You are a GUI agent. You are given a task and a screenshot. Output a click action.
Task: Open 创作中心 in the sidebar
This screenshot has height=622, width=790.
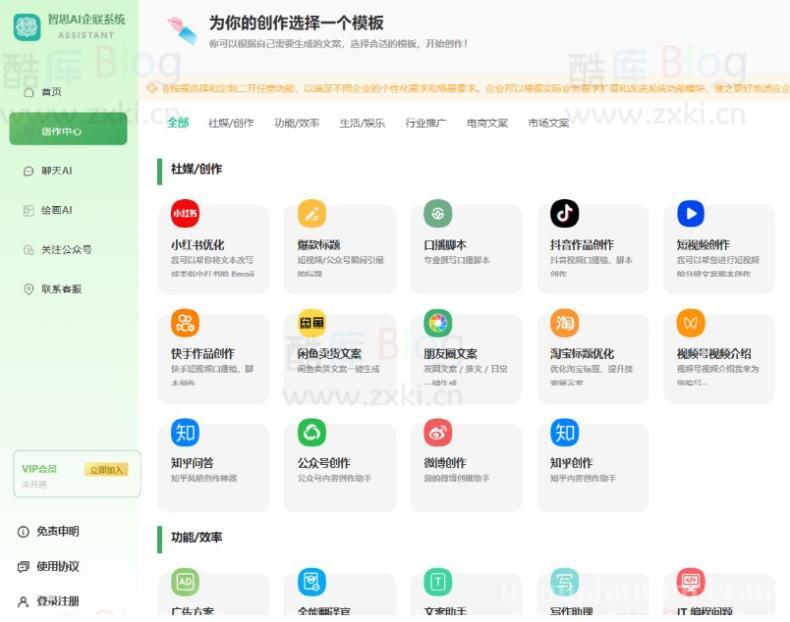pos(68,131)
